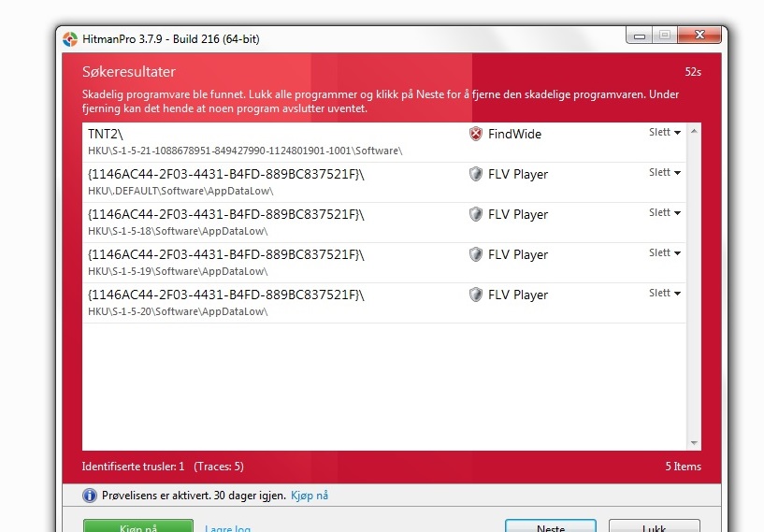The width and height of the screenshot is (764, 532).
Task: Click the green Kjøp nå button
Action: 138,526
